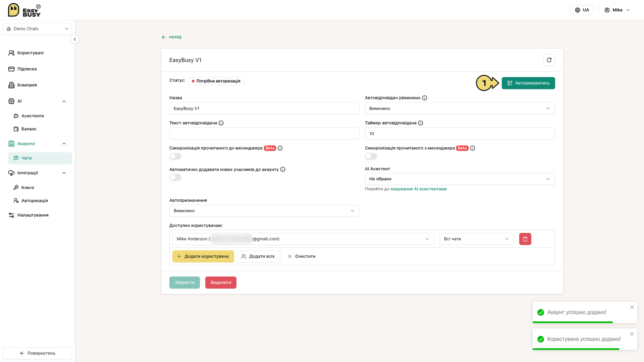Click Додати всіх button
The height and width of the screenshot is (362, 644).
click(259, 256)
